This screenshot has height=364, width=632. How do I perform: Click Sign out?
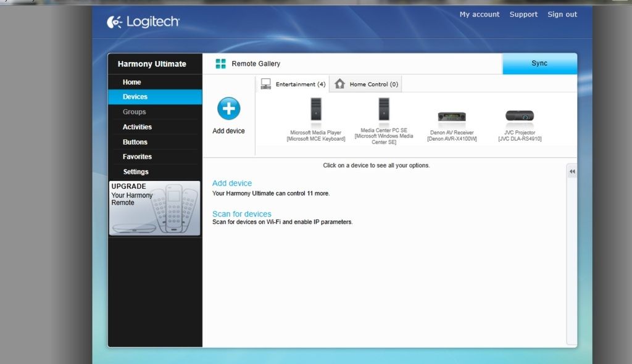pyautogui.click(x=562, y=15)
